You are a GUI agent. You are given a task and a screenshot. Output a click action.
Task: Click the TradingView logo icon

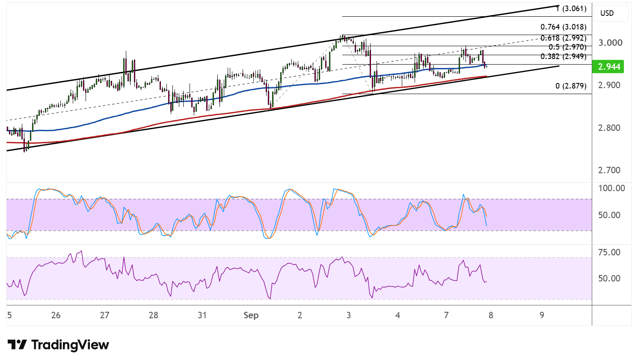[x=17, y=345]
